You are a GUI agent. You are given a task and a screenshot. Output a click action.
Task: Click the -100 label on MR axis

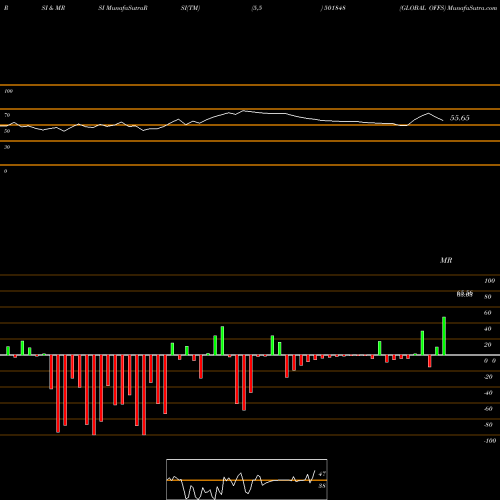pos(490,441)
